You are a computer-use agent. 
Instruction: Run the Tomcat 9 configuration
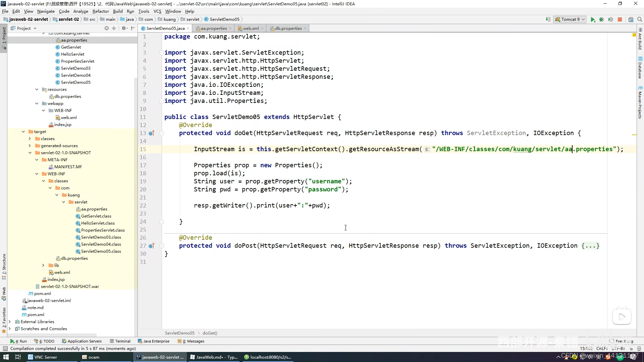pos(593,19)
